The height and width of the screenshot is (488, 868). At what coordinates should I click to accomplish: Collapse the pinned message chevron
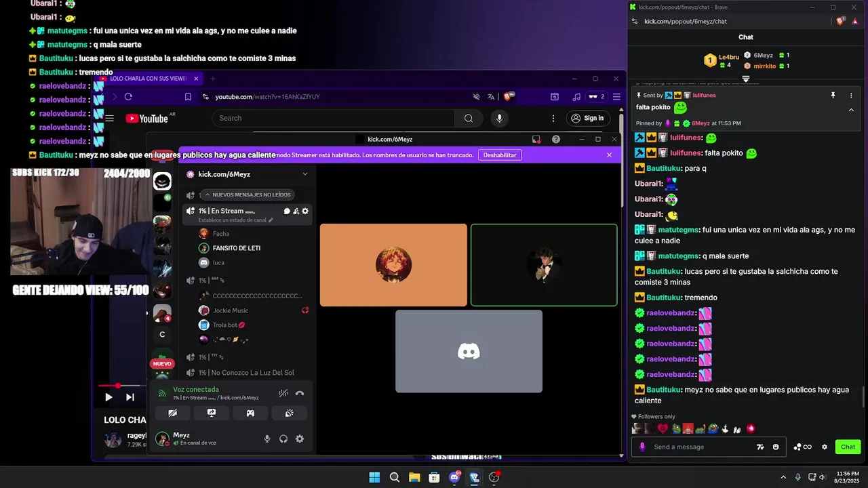851,109
